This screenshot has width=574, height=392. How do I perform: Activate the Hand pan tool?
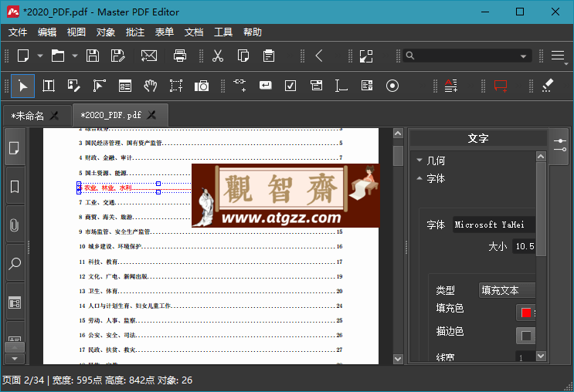(151, 86)
